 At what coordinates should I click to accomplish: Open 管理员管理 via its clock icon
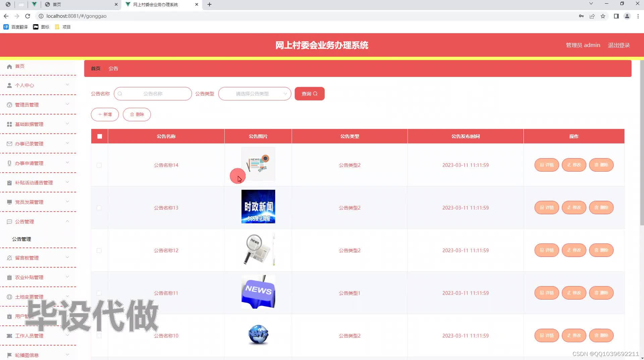9,104
